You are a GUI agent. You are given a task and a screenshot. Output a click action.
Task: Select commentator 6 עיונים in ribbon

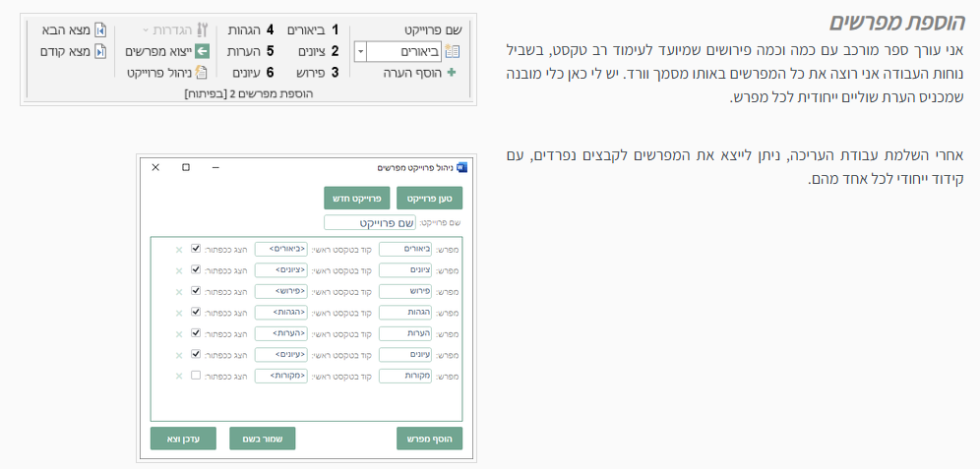[253, 73]
